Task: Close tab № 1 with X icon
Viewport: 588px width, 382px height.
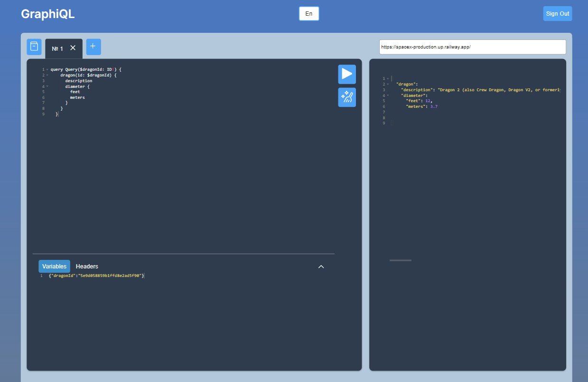Action: coord(73,48)
